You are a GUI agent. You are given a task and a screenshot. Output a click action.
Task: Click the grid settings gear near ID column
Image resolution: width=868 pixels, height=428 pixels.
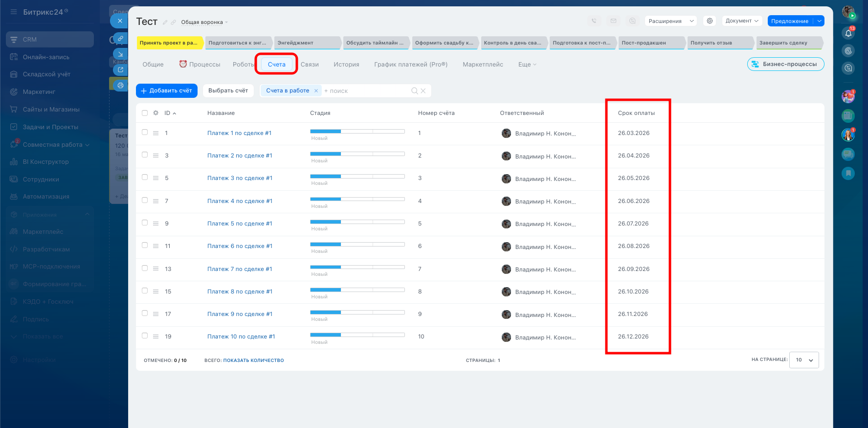156,113
